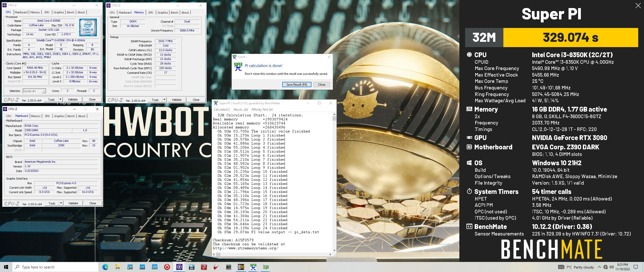Screen dimensions: 644x272
Task: Minimize the Super PI mod1.5 XS window
Action: click(x=308, y=103)
